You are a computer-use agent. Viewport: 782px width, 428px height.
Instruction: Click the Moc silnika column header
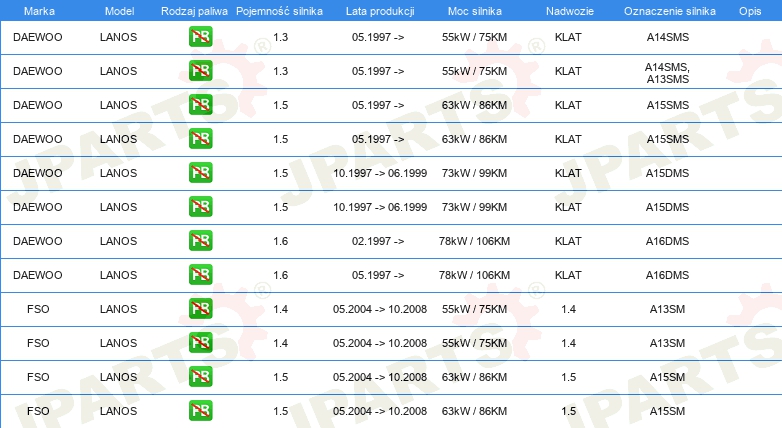point(474,11)
